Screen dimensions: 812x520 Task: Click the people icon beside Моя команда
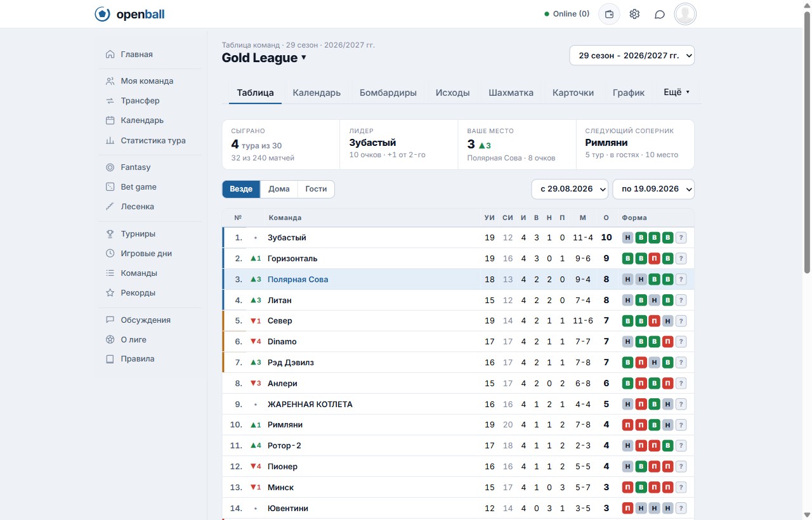pyautogui.click(x=110, y=81)
